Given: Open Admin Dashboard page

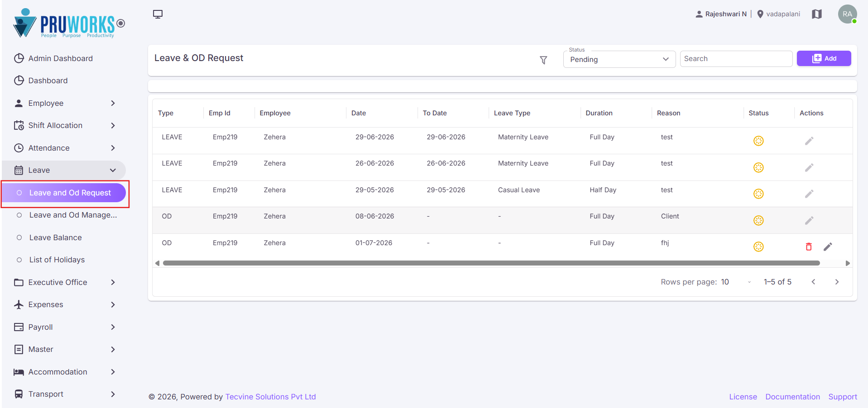Looking at the screenshot, I should pos(64,58).
